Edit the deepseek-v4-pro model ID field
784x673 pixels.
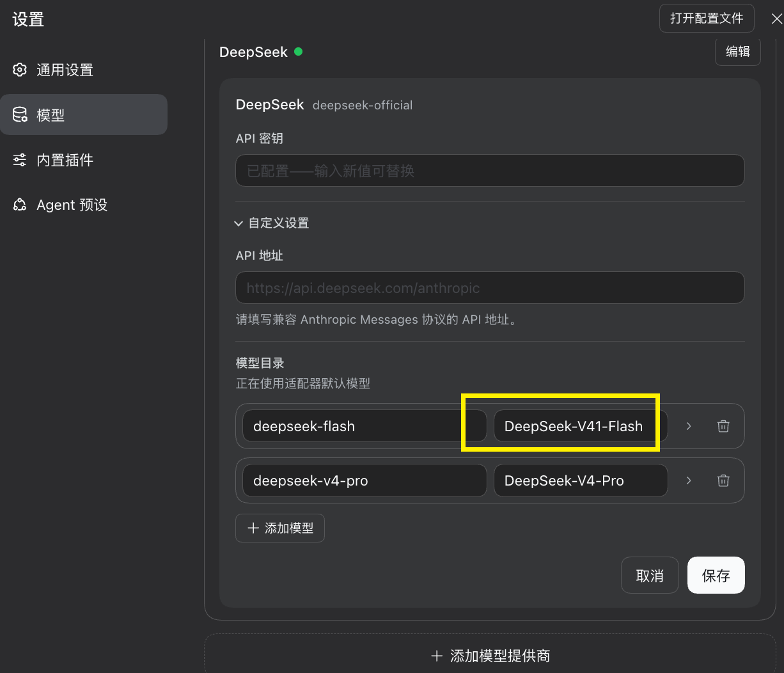365,480
